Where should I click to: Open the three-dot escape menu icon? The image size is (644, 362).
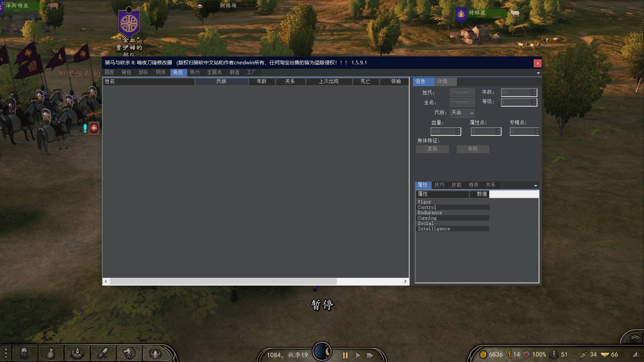pyautogui.click(x=5, y=354)
